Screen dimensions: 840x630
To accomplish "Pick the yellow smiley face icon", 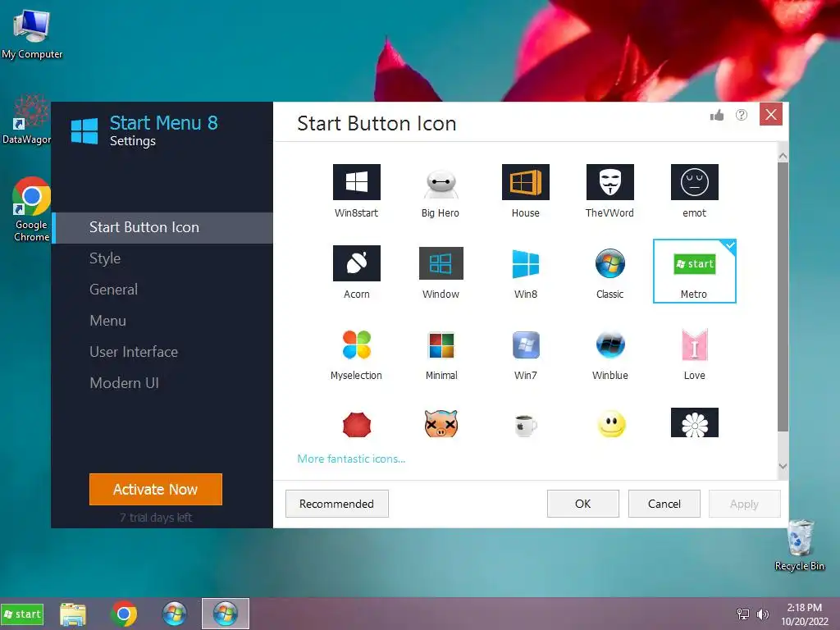I will (x=610, y=424).
